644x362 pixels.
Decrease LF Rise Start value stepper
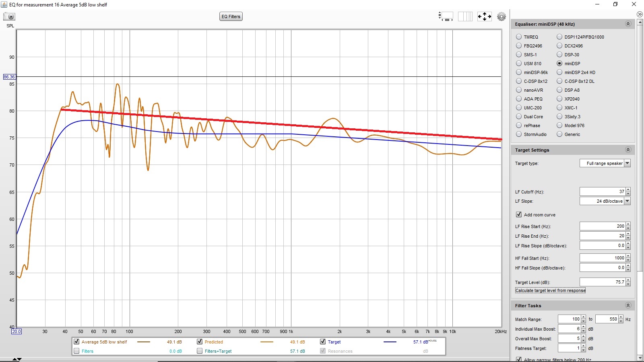628,228
